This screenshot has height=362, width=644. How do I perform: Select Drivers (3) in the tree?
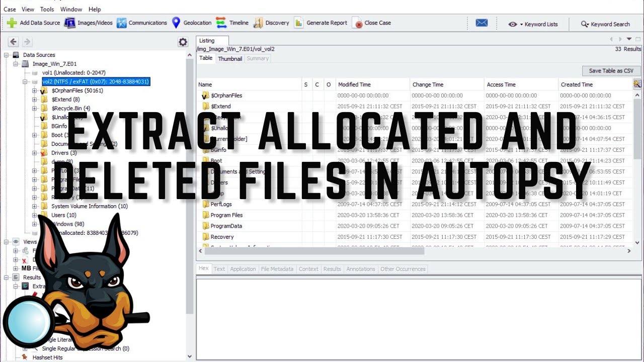click(x=64, y=153)
